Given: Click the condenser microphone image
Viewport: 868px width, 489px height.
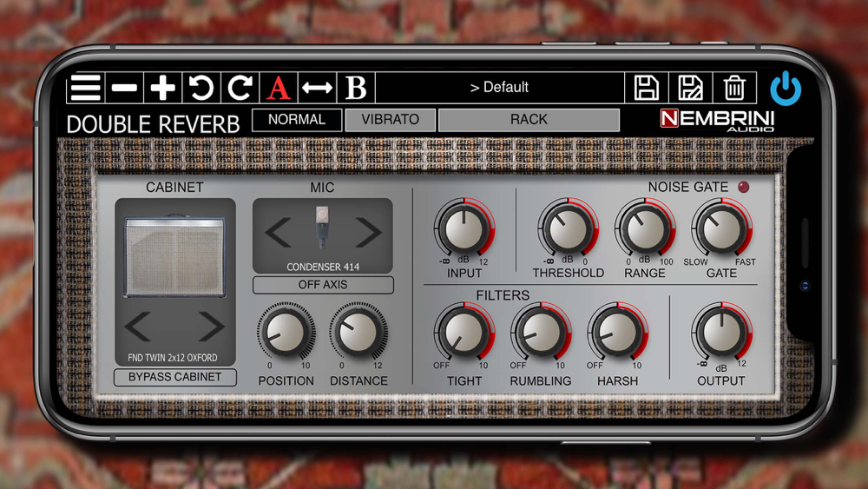Looking at the screenshot, I should [322, 228].
